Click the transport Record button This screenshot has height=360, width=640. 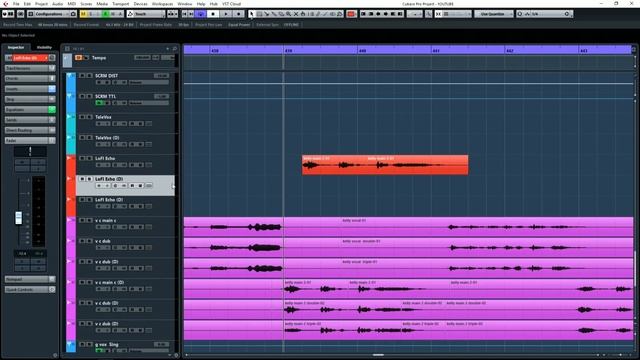click(239, 14)
